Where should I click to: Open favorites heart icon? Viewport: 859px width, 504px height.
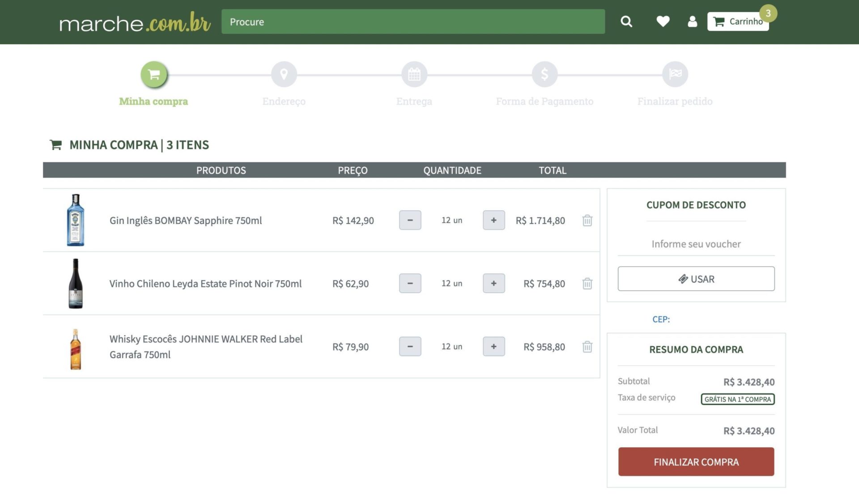663,21
